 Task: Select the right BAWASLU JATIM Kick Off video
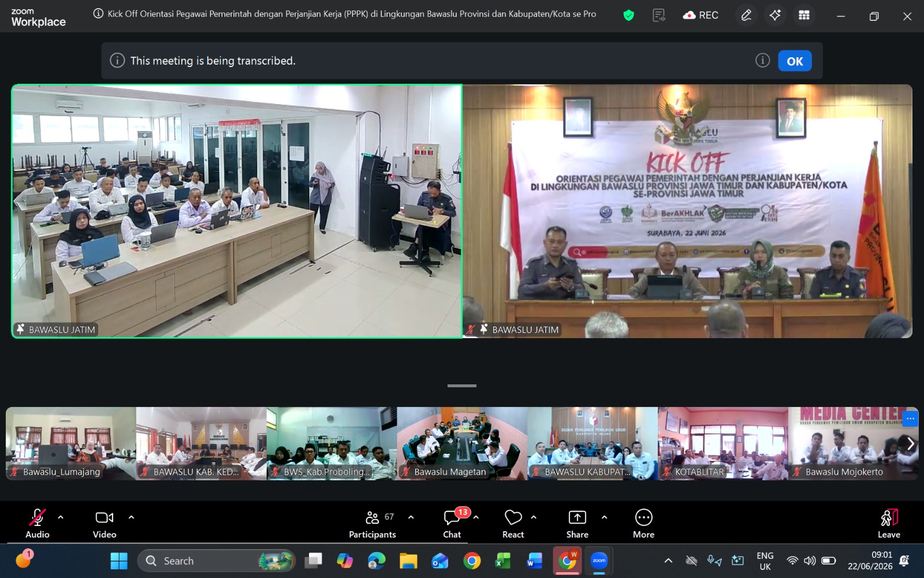[x=687, y=211]
